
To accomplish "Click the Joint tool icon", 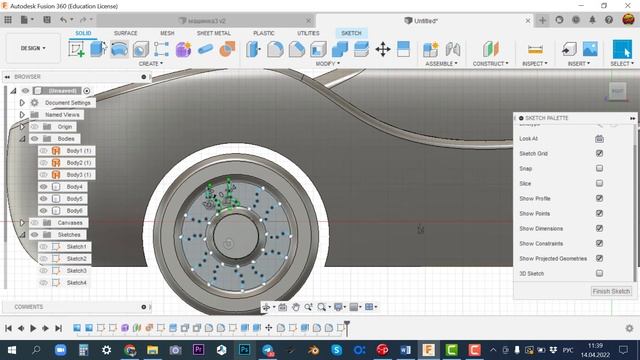I will coord(453,49).
